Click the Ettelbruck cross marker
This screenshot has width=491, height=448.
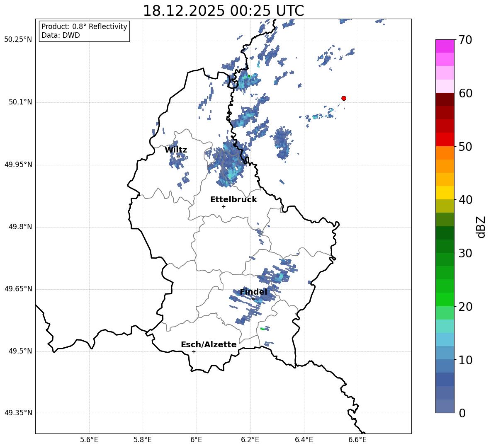point(224,206)
